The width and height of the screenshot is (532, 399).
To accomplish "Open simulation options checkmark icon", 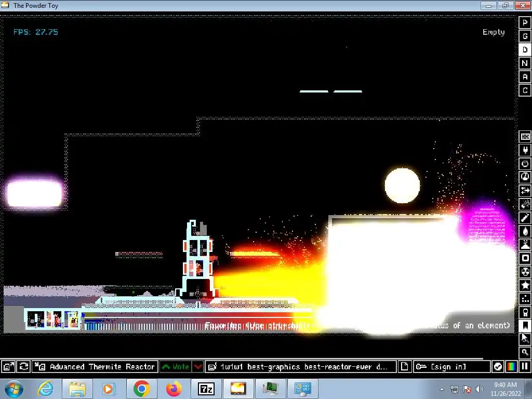I will (498, 367).
